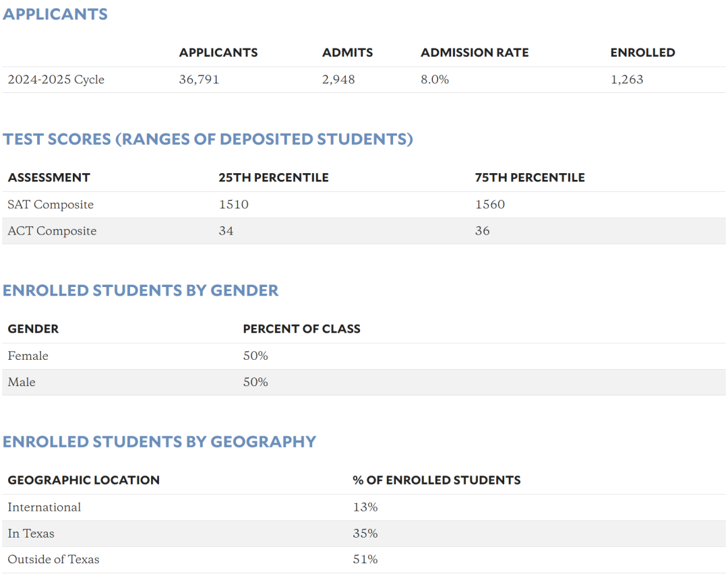Click the Applicants section heading
Screen dimensions: 728x574
pyautogui.click(x=55, y=14)
